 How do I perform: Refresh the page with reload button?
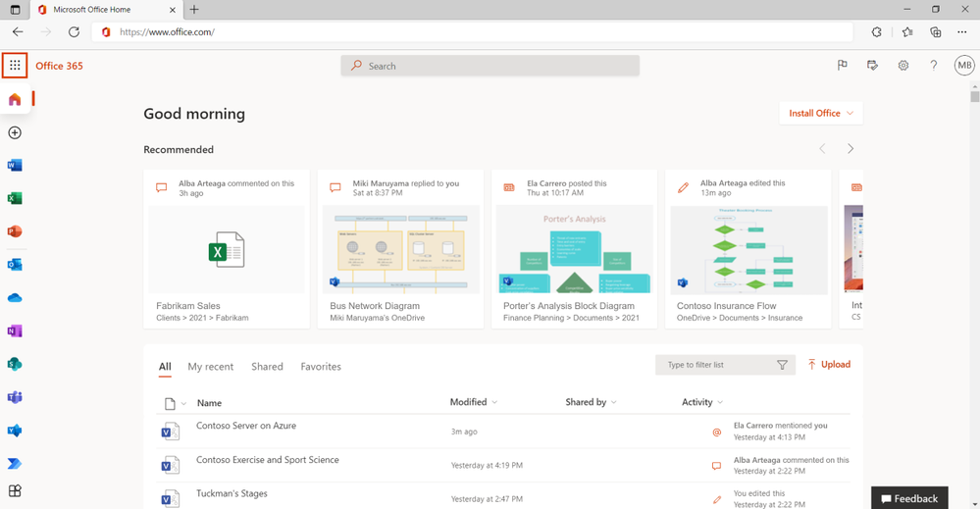point(74,31)
